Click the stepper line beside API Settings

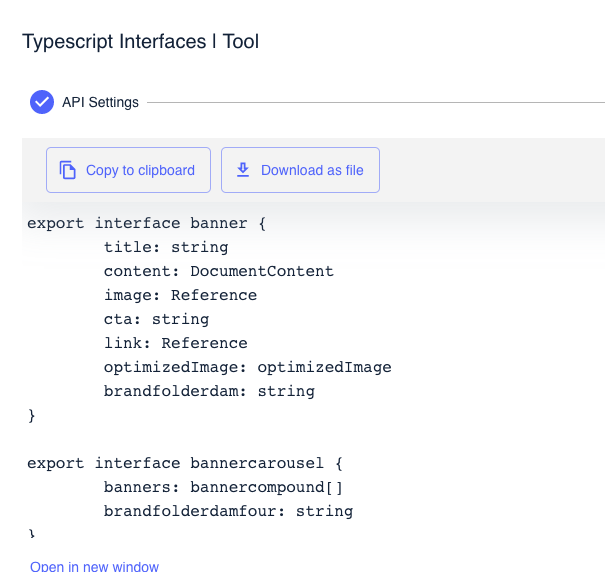tap(376, 103)
